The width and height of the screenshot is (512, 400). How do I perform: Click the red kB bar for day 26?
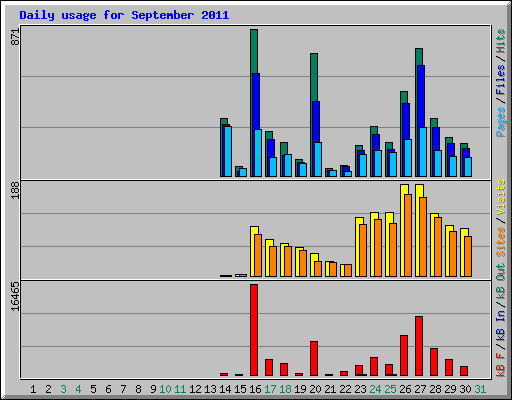(404, 355)
